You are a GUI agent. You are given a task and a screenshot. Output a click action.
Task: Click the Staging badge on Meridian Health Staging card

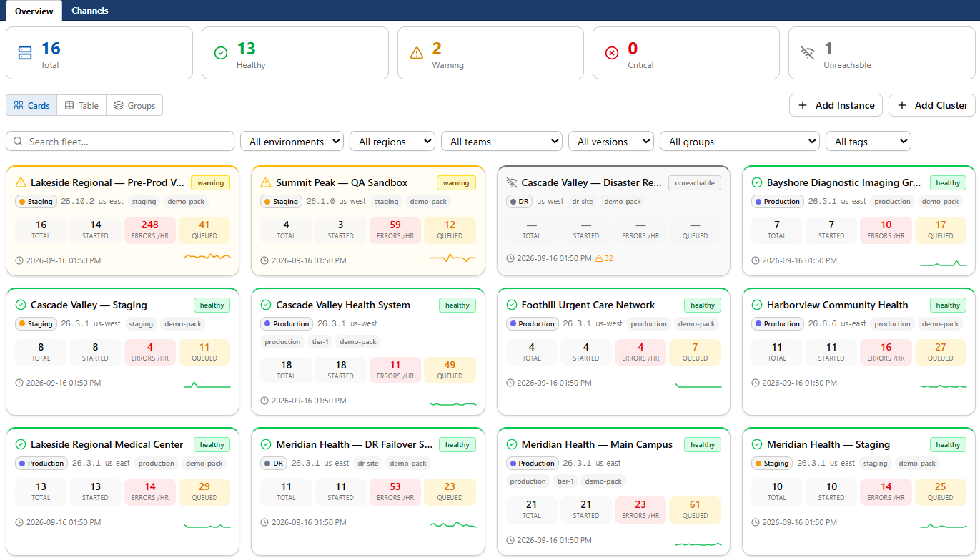(772, 464)
